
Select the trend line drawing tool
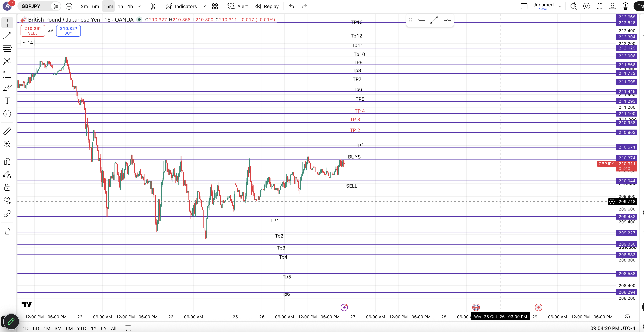(x=7, y=36)
